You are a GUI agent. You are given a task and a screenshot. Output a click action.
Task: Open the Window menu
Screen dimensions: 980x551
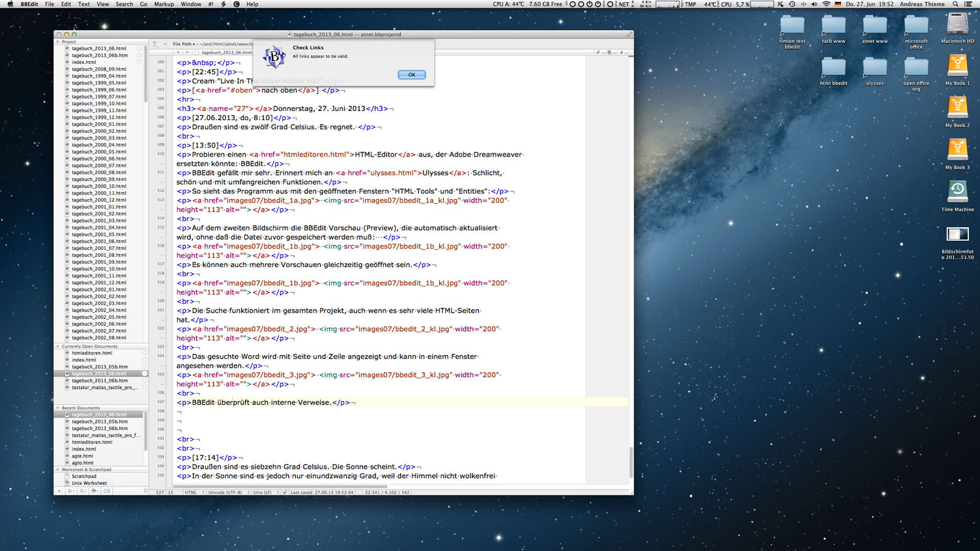(191, 4)
